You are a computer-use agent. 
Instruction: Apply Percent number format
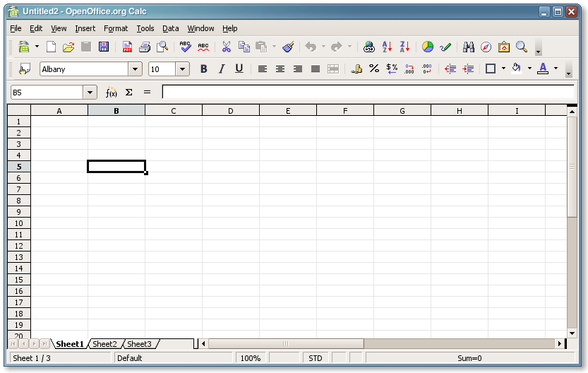click(374, 69)
